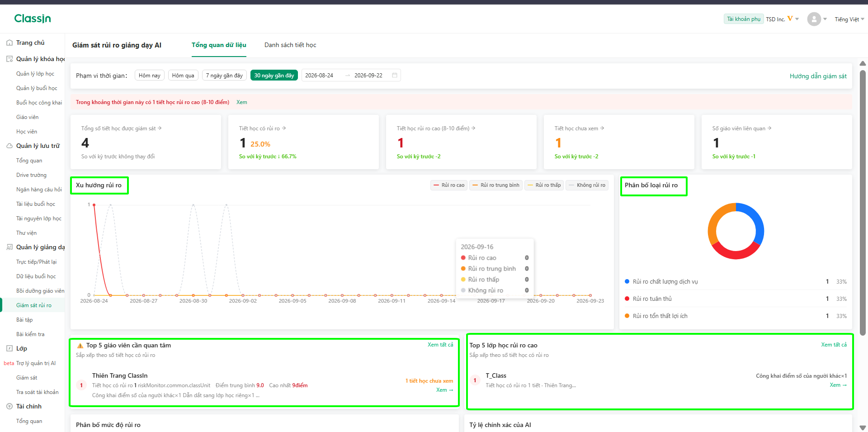This screenshot has width=868, height=432.
Task: Click the start date field 2026-08-24
Action: 319,76
